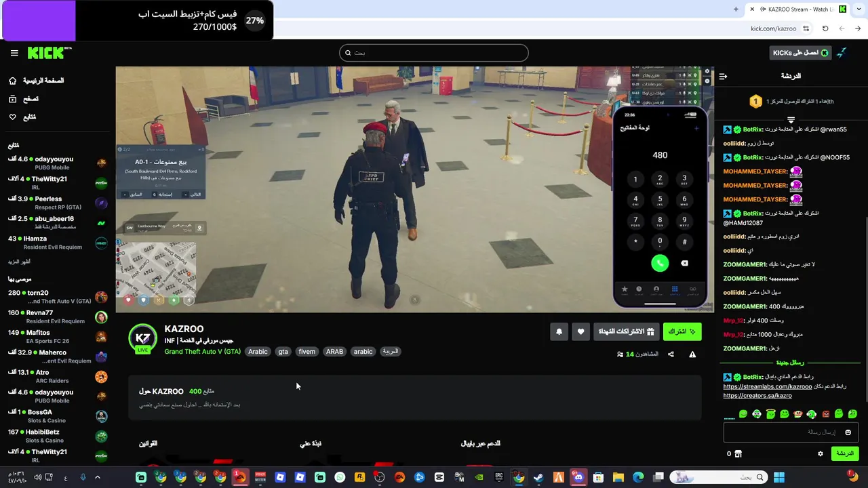
Task: Click the 'Arabic' capitalized tag
Action: 258,352
